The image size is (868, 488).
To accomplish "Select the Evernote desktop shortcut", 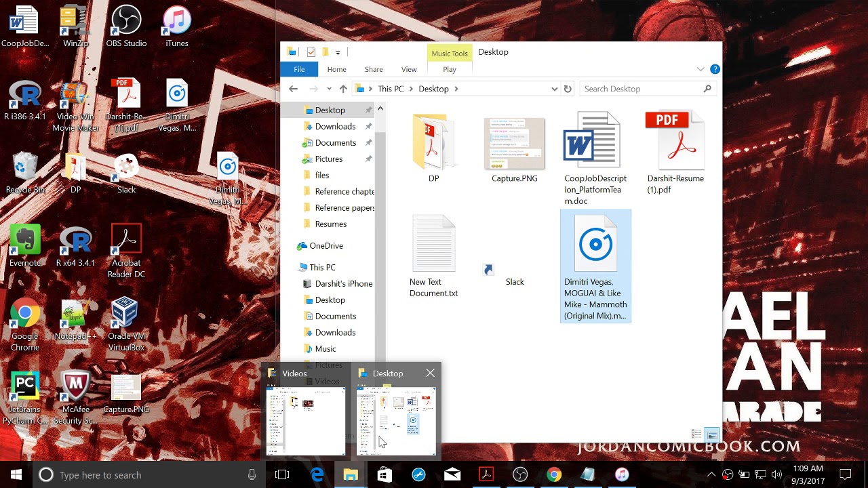I will (25, 247).
